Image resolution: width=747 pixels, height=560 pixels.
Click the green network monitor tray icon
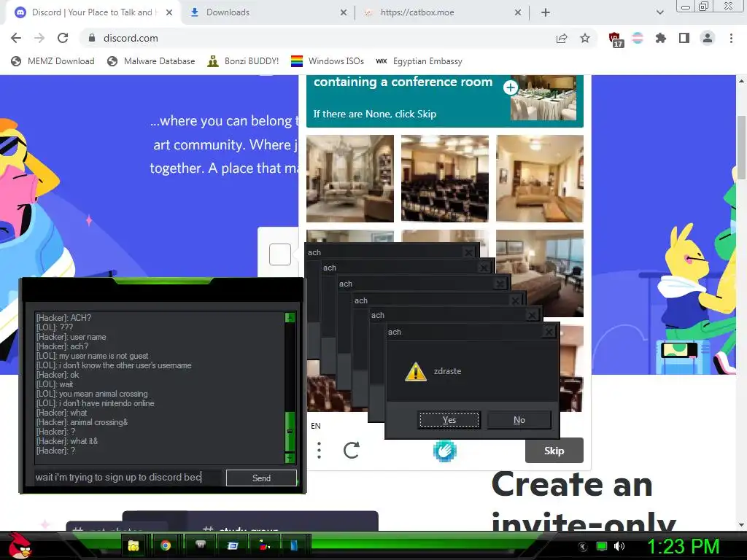click(x=602, y=546)
